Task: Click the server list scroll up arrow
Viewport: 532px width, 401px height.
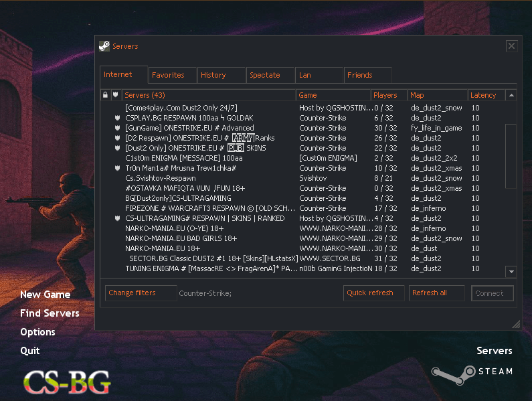Action: click(511, 96)
